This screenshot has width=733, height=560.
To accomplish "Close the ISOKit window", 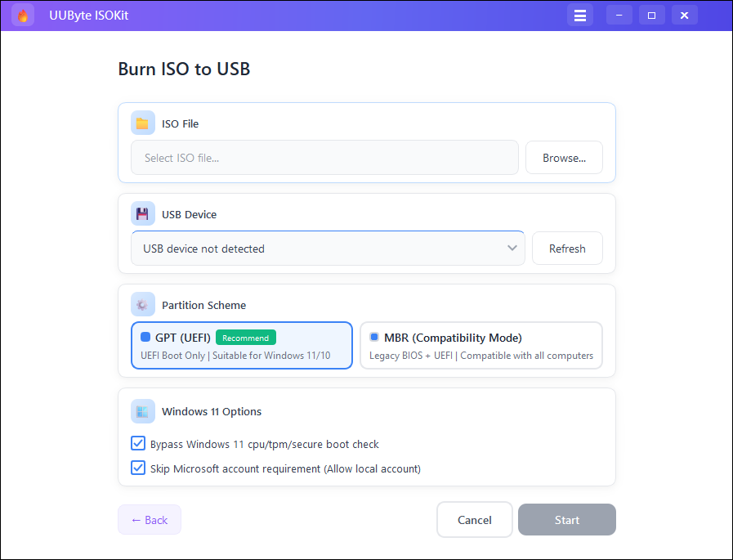I will tap(685, 16).
